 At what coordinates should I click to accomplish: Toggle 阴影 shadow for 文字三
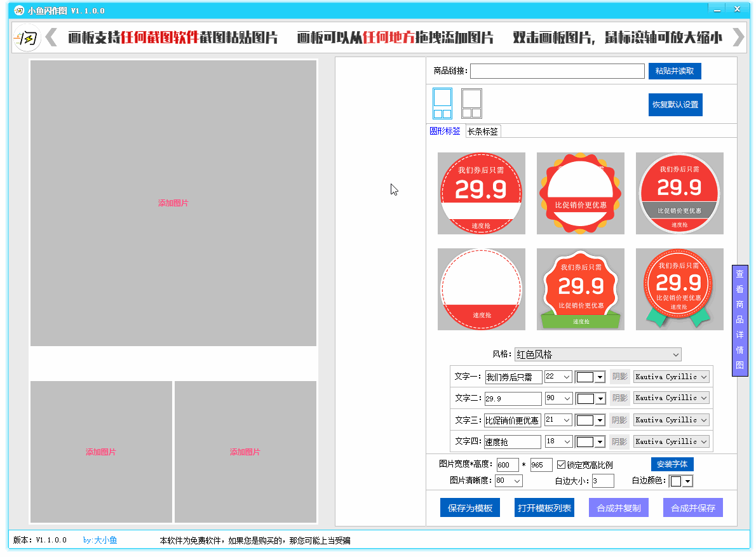click(x=619, y=420)
